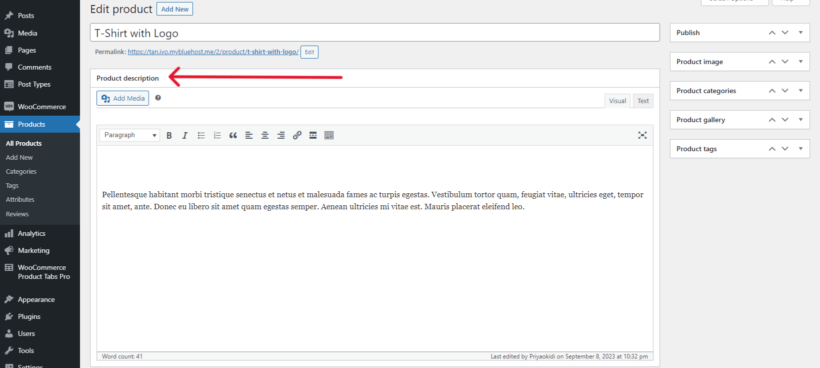Open the product permalink URL
This screenshot has width=820, height=368.
click(x=213, y=52)
